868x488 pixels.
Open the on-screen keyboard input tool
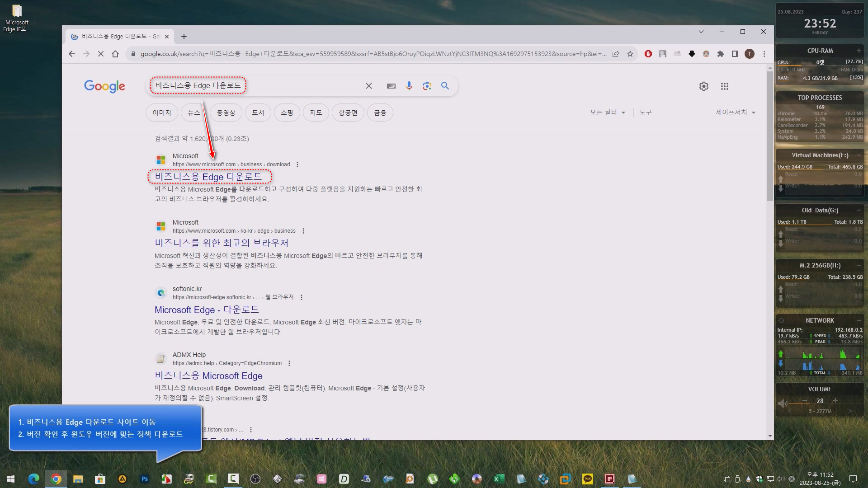(x=392, y=86)
